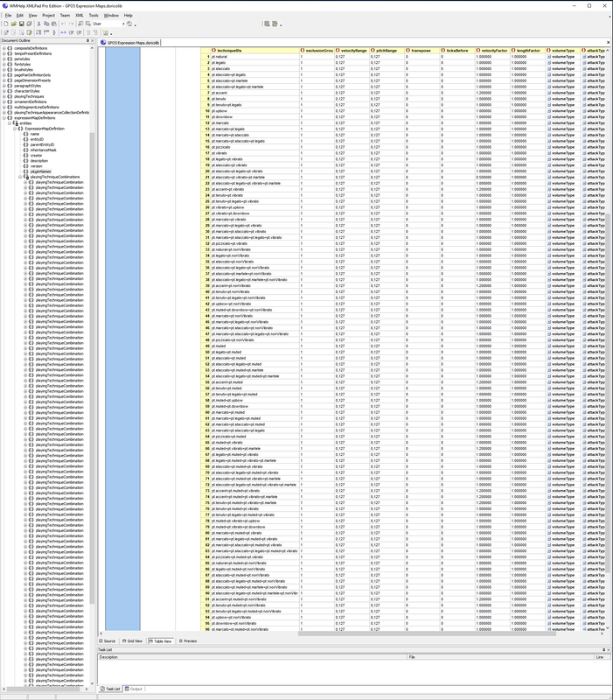Close the GPO5 Expression Maps document tab

[608, 42]
